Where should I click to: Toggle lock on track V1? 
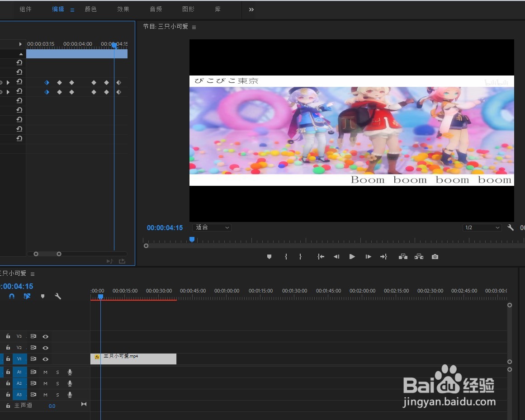[x=8, y=359]
